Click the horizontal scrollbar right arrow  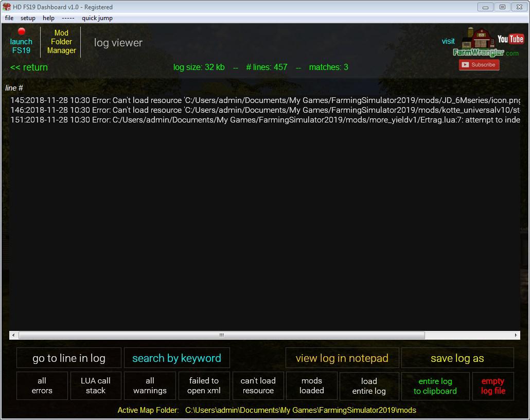(x=516, y=335)
